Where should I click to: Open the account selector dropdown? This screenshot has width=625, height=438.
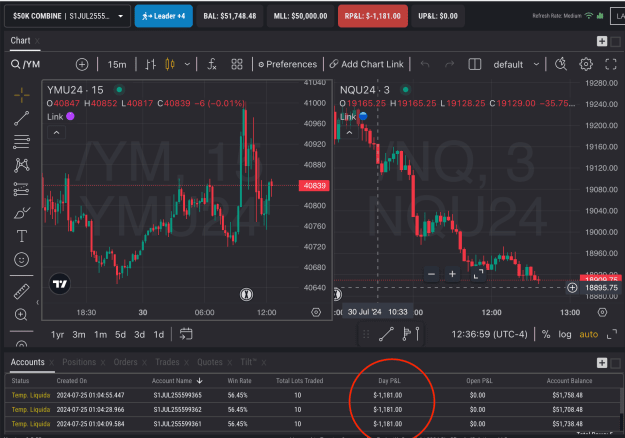[67, 16]
